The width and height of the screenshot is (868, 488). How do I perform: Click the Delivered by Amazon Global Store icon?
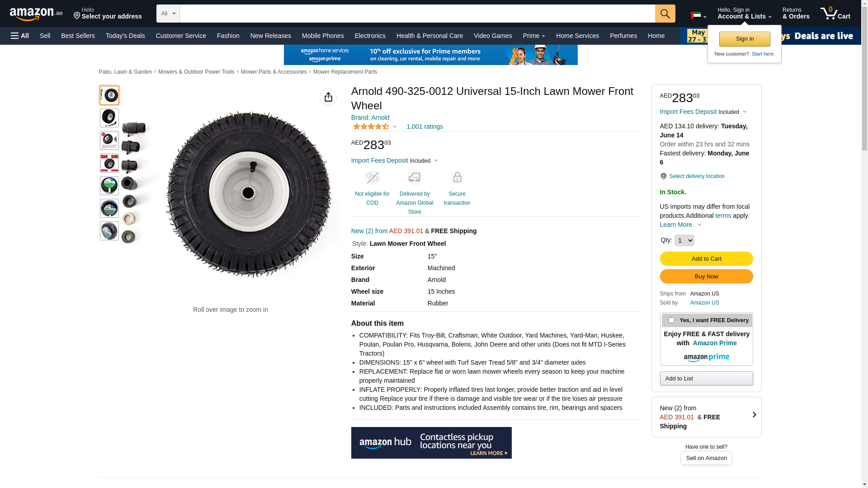(415, 178)
